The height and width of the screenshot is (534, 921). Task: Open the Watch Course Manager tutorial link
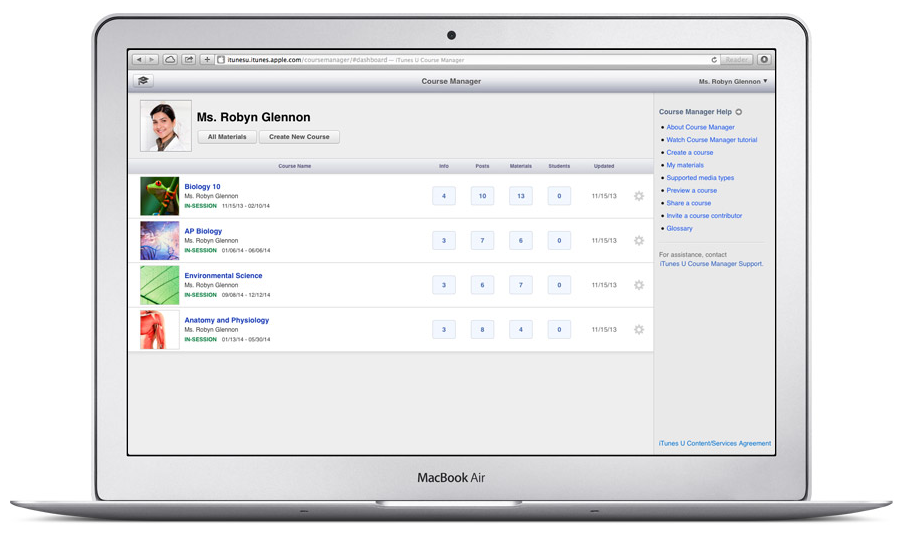(711, 140)
